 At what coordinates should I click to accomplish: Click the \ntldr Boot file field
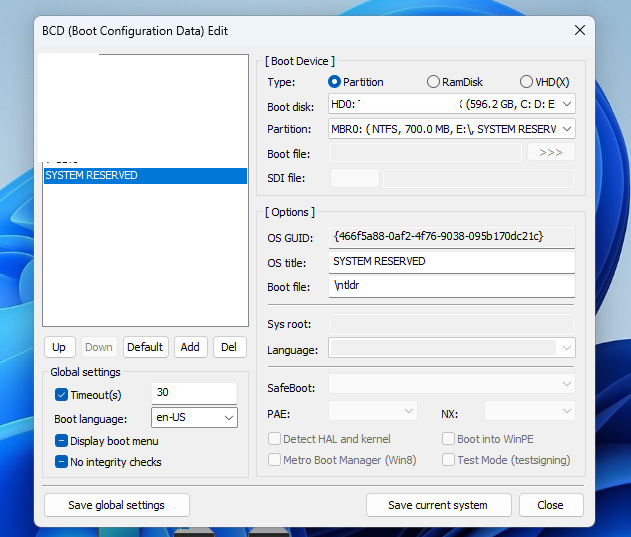[452, 286]
